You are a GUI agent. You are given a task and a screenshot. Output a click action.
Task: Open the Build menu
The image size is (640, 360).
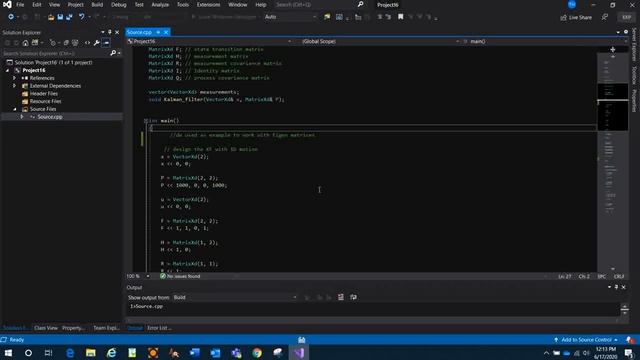[x=97, y=5]
